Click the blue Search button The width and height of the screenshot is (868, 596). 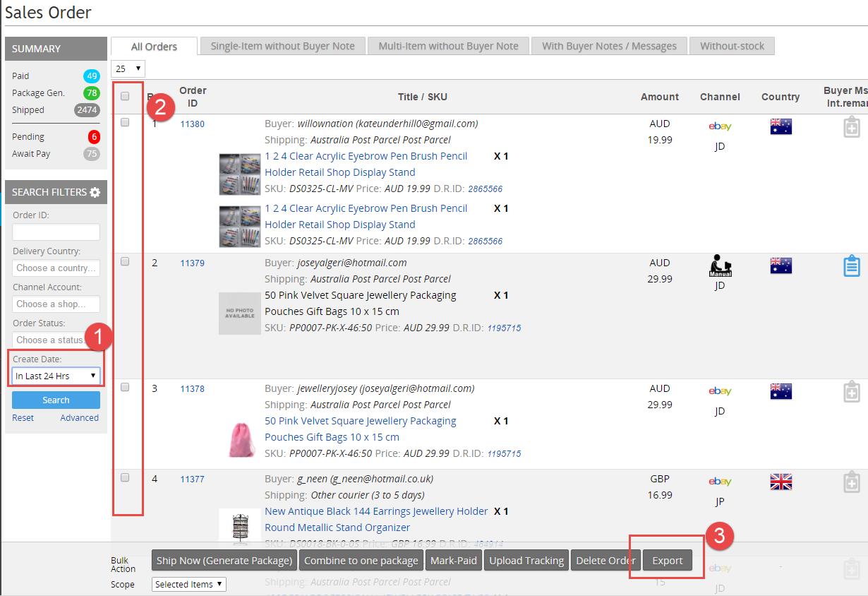[x=56, y=400]
